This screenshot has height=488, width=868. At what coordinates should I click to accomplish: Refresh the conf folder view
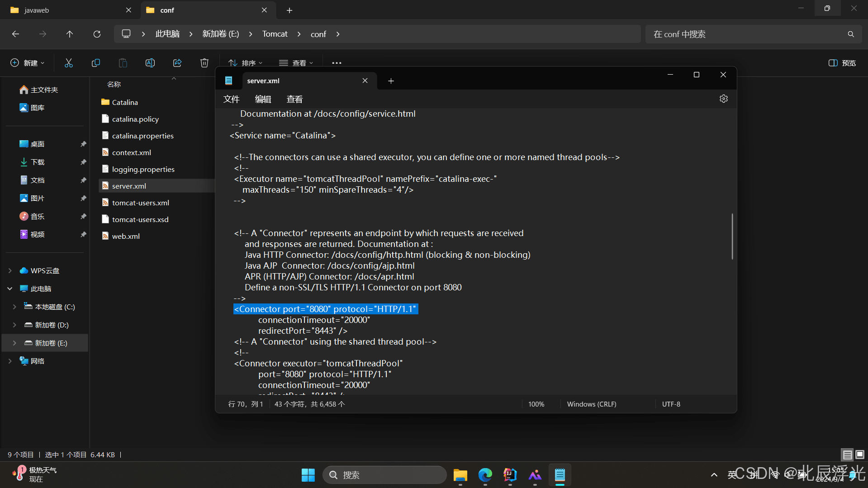[97, 34]
